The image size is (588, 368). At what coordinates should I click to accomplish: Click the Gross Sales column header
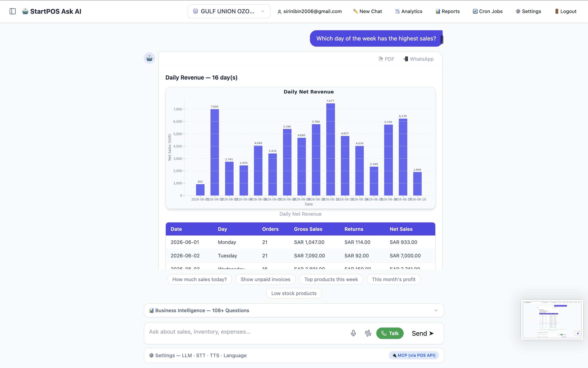tap(308, 229)
